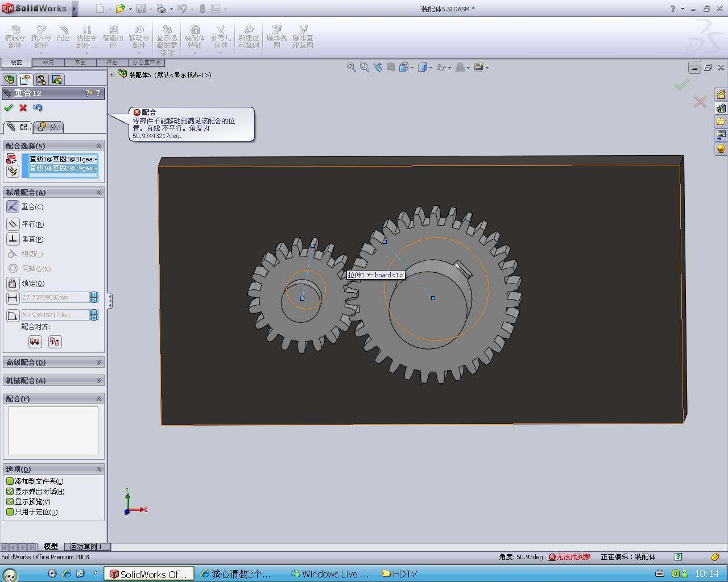Switch to the 模型 model bottom tab

51,547
